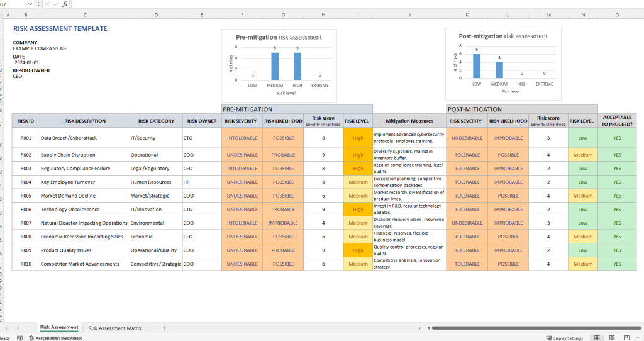Click Accessibility: Investigate status button

click(x=55, y=338)
